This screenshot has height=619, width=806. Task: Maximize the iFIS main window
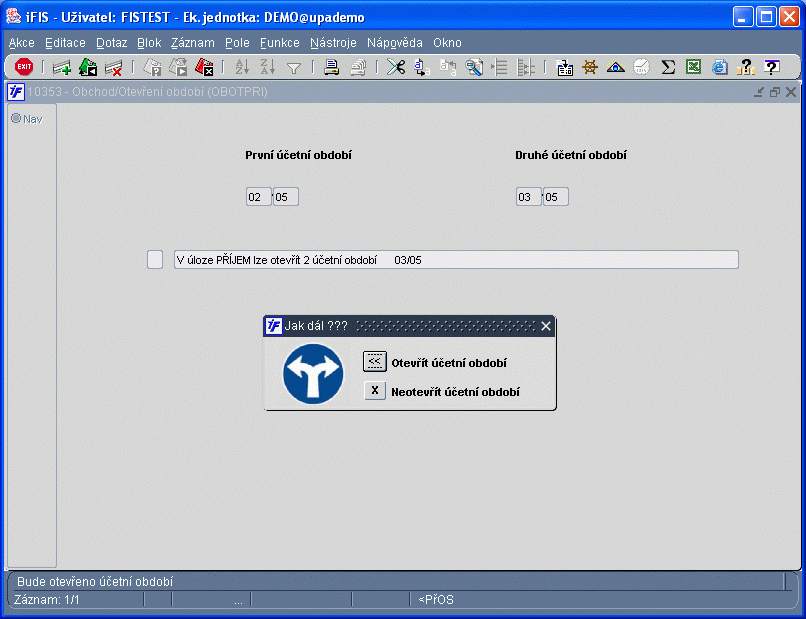click(x=766, y=17)
